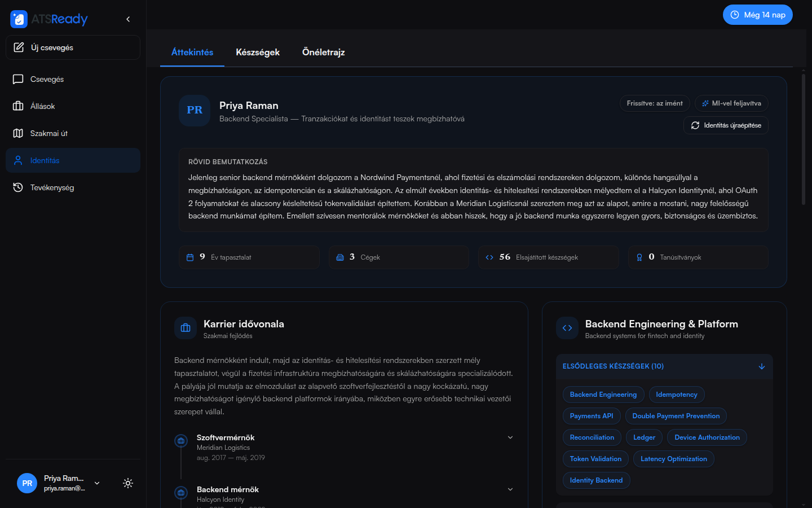The height and width of the screenshot is (508, 812).
Task: Click the Szakmai út map icon
Action: 18,133
